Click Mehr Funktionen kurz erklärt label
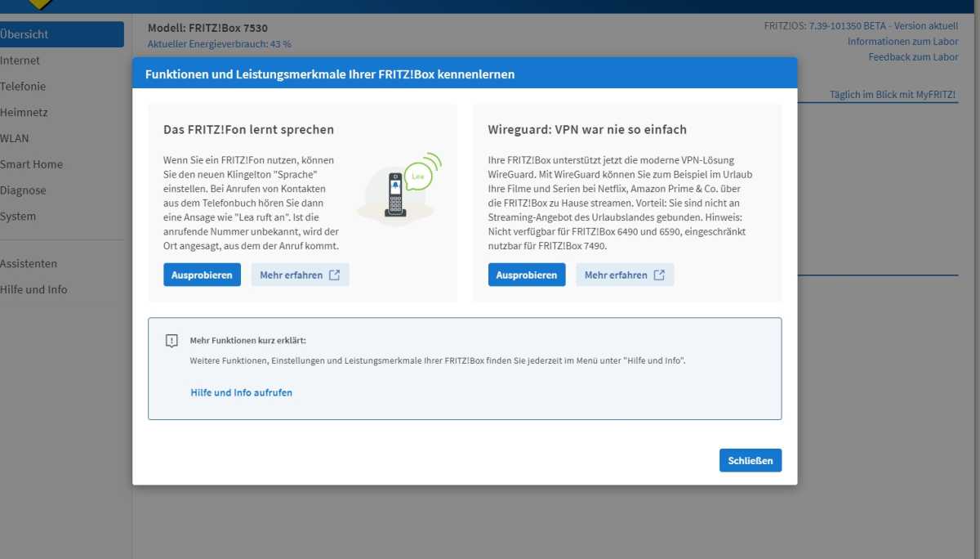The height and width of the screenshot is (559, 980). point(247,340)
